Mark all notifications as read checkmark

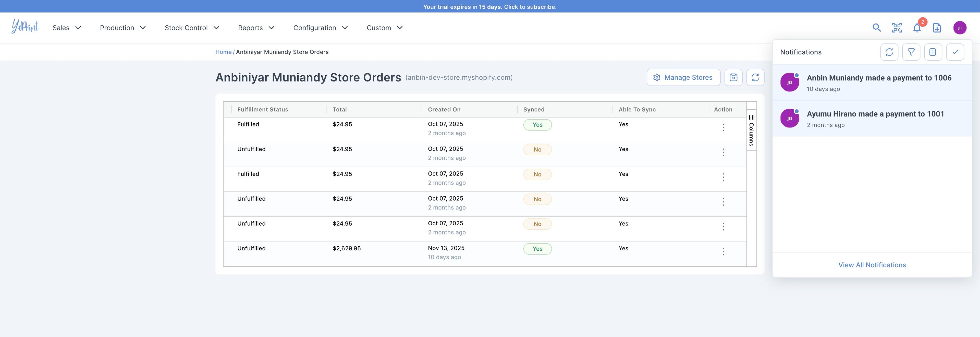pyautogui.click(x=955, y=52)
